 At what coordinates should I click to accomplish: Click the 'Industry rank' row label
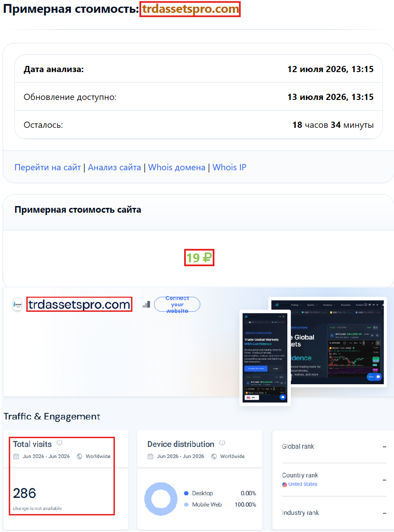[301, 513]
